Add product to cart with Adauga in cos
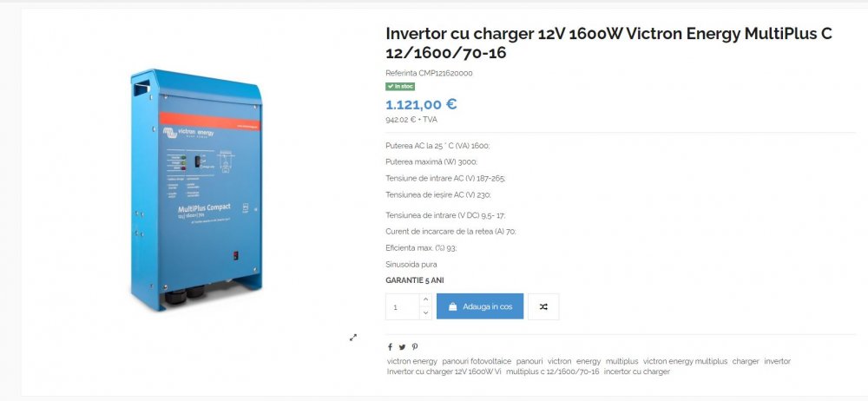Screen dimensions: 868x401 point(480,306)
